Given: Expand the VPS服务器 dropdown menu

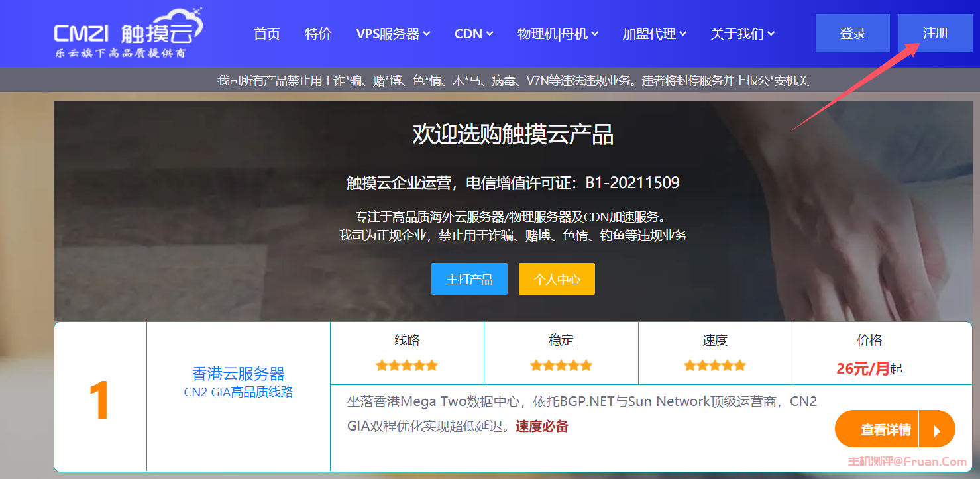Looking at the screenshot, I should pyautogui.click(x=394, y=34).
